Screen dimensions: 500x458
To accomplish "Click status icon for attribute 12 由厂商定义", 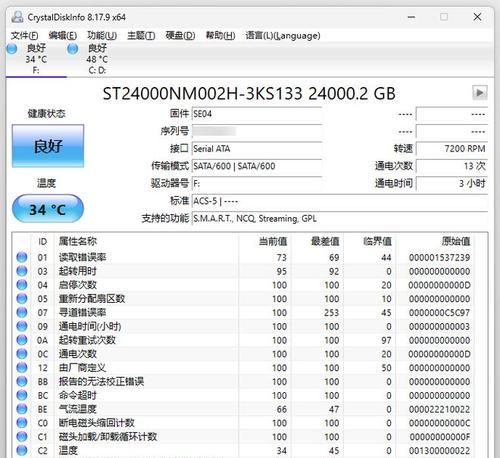I will (22, 368).
